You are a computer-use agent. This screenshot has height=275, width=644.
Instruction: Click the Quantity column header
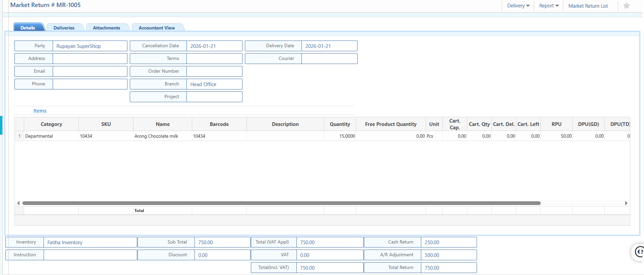(x=339, y=124)
